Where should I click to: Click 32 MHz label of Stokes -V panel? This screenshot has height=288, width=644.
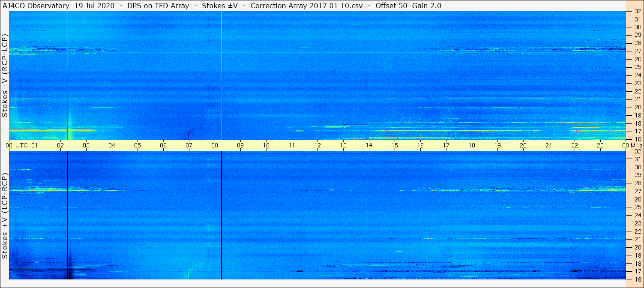coord(637,11)
